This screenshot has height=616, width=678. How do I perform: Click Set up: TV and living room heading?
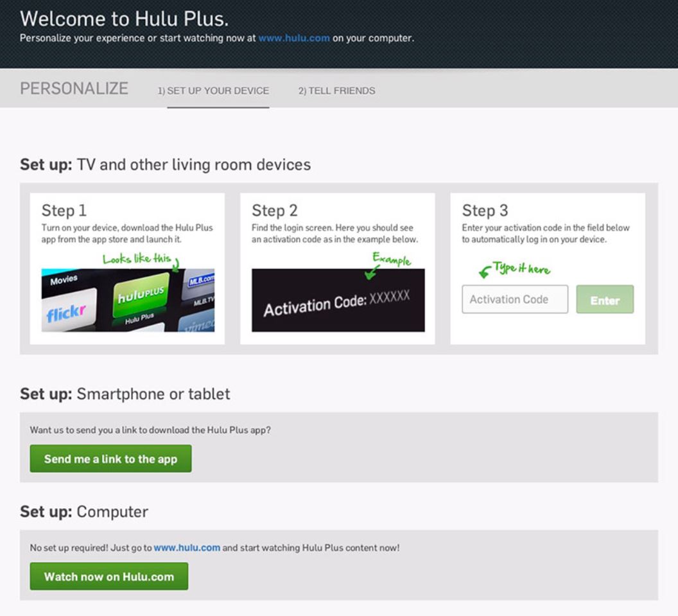[x=165, y=164]
